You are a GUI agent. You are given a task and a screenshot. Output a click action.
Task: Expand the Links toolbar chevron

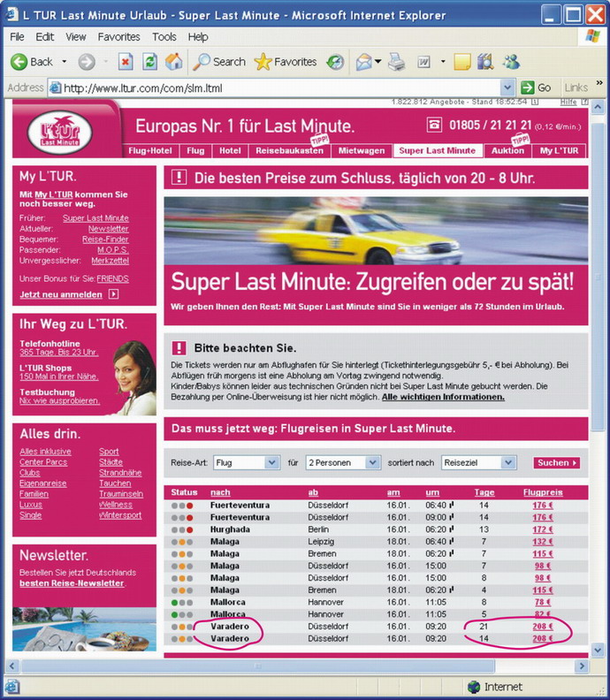tap(599, 83)
